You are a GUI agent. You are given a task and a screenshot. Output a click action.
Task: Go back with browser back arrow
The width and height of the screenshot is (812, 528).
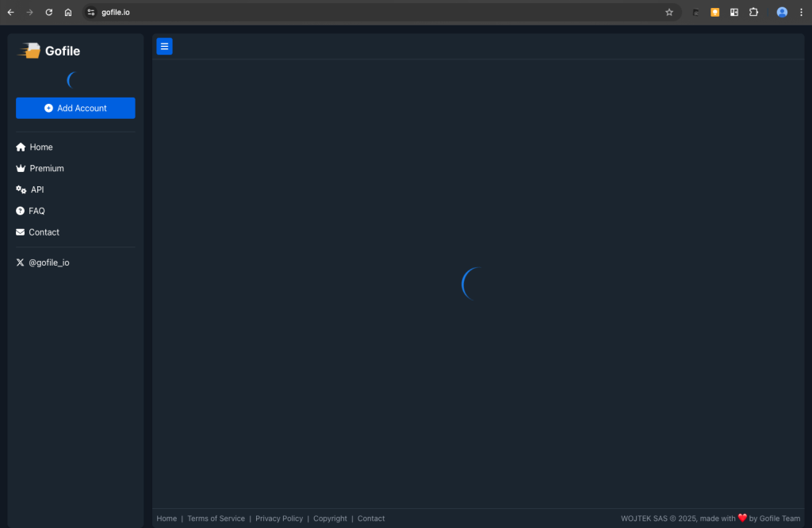pos(11,13)
